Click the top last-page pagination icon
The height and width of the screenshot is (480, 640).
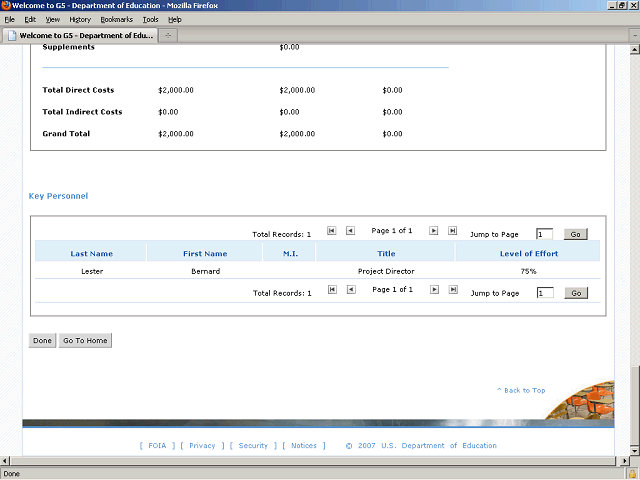point(453,231)
